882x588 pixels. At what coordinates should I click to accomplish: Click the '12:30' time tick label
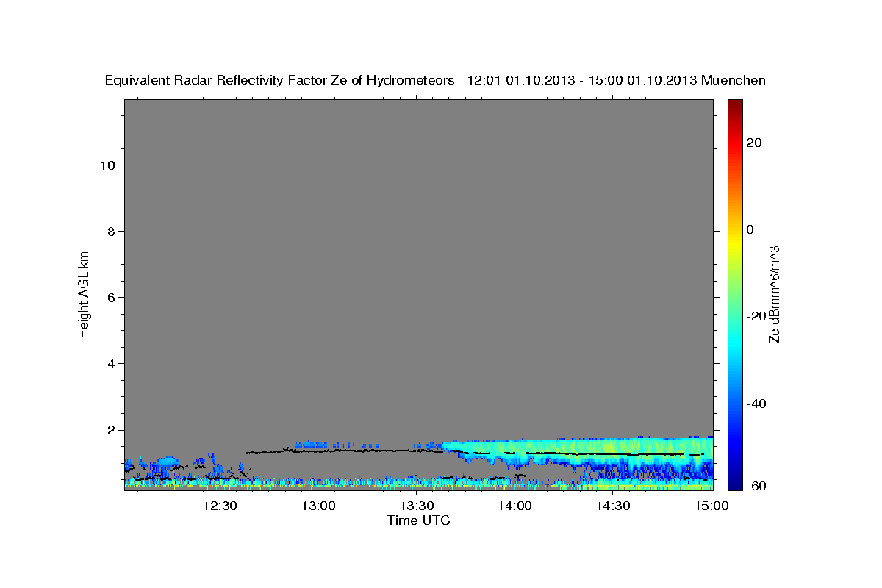click(x=219, y=506)
